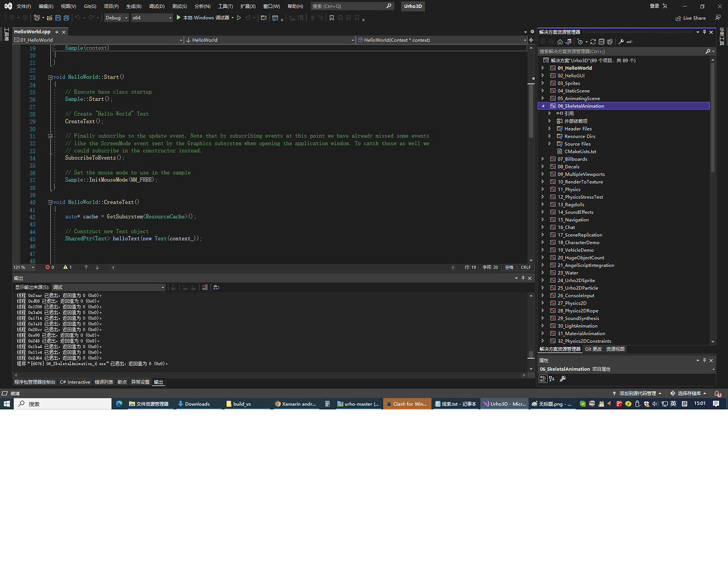Switch to the 错误列表 tab
728x563 pixels.
point(104,382)
